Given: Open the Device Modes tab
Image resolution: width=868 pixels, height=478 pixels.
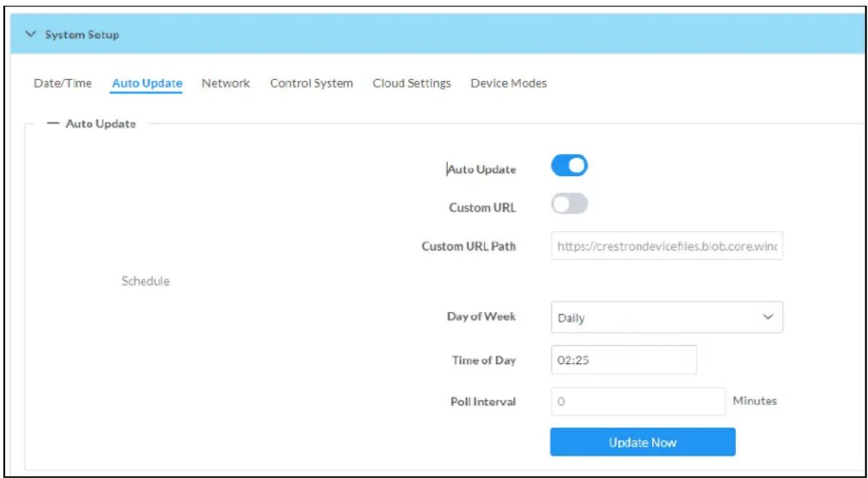Looking at the screenshot, I should [x=509, y=83].
